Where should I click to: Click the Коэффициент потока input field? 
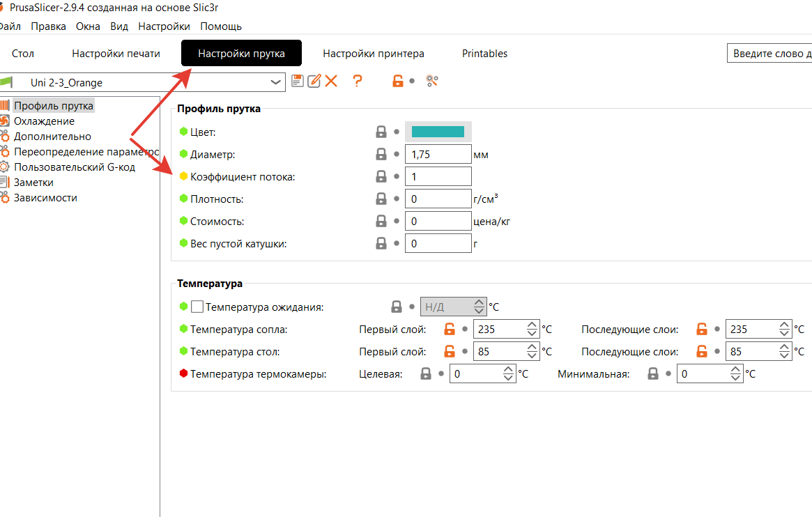pyautogui.click(x=438, y=176)
